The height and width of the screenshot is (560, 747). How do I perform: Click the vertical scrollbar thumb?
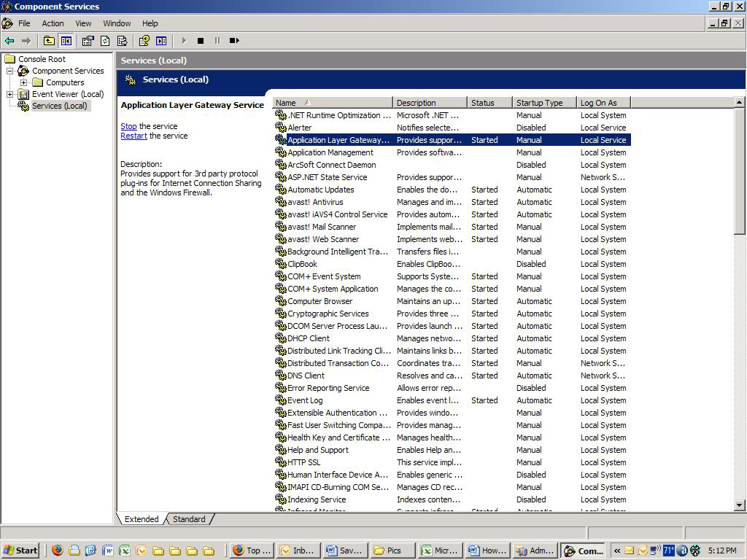[739, 171]
